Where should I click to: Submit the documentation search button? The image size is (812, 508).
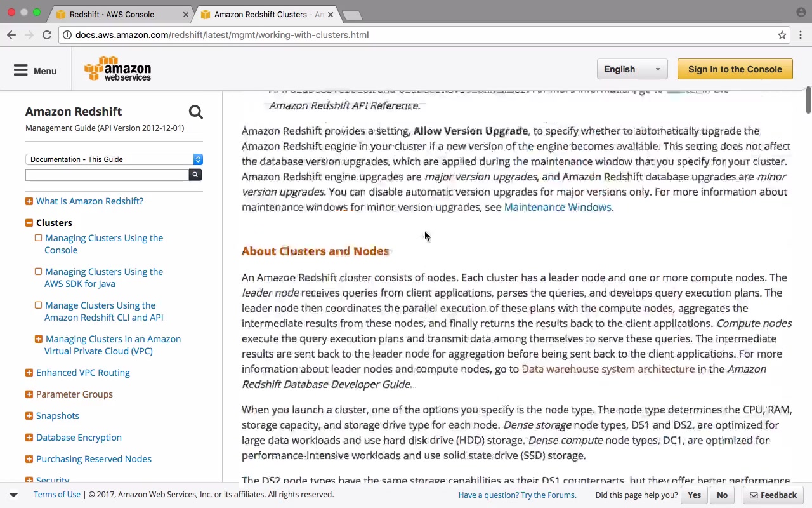(x=195, y=175)
